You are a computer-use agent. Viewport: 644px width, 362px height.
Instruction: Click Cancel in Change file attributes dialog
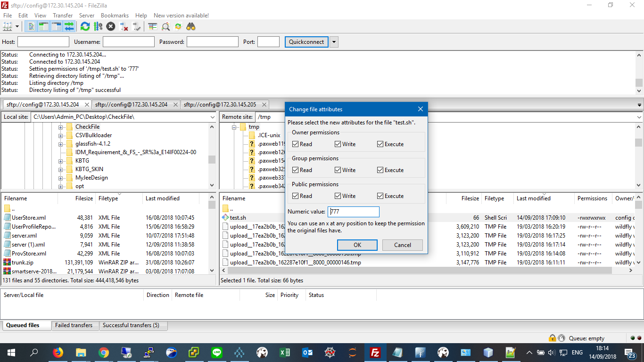point(403,245)
